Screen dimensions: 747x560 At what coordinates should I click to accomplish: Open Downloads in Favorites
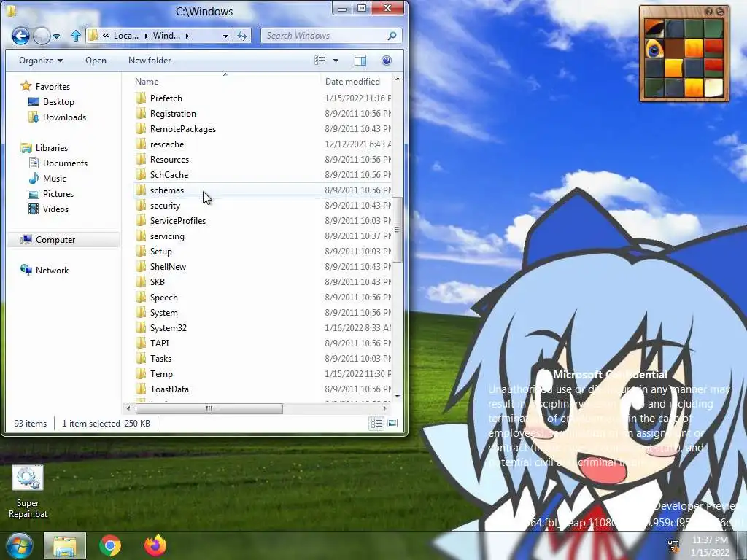tap(57, 117)
